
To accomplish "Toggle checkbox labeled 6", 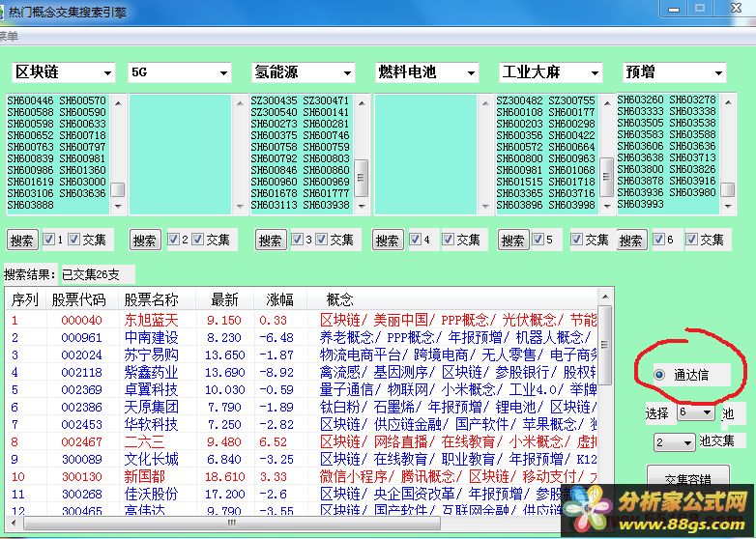I will coord(658,239).
